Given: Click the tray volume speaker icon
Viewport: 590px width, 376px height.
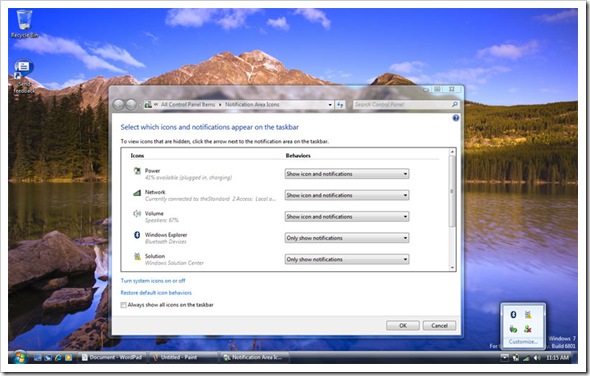Looking at the screenshot, I should (537, 358).
